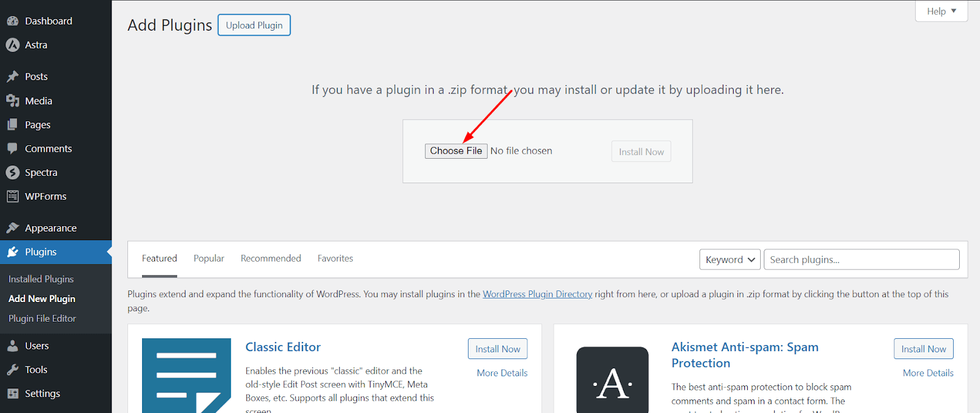Click the Dashboard gauge icon
980x413 pixels.
[x=12, y=21]
